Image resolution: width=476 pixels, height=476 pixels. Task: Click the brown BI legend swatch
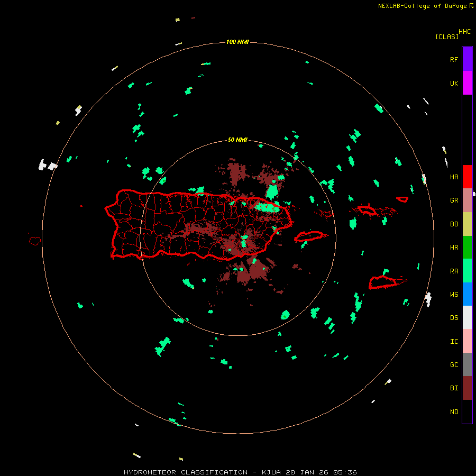pyautogui.click(x=467, y=388)
